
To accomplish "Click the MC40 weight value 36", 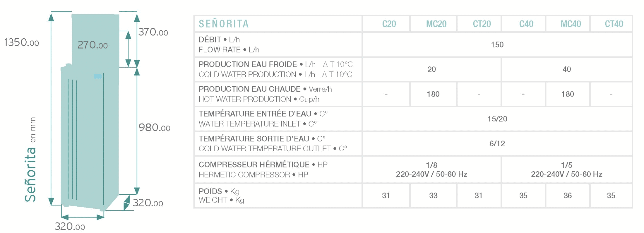I will pyautogui.click(x=568, y=196).
